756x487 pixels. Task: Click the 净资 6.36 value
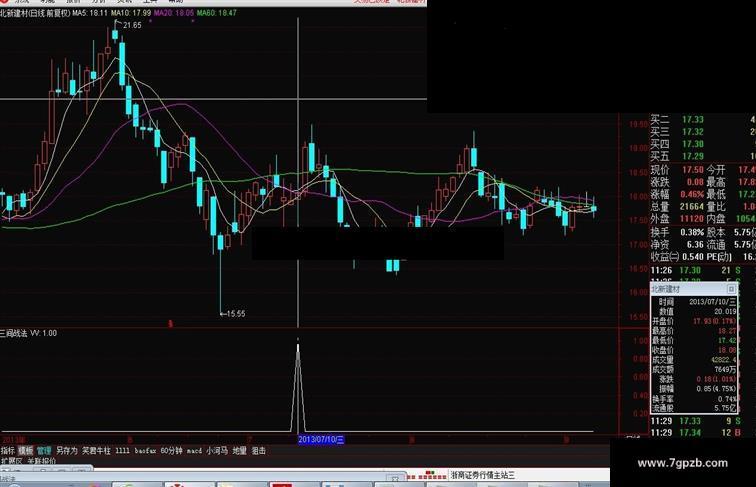pyautogui.click(x=695, y=244)
